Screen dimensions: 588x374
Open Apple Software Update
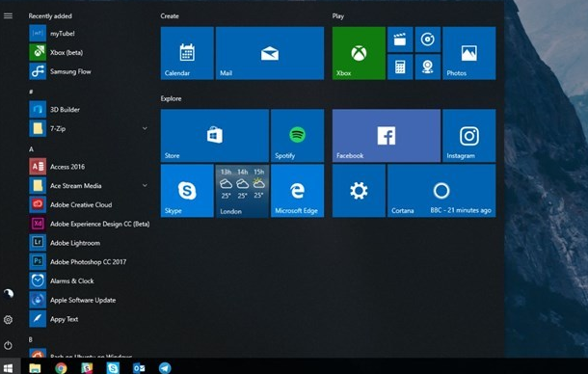(x=90, y=300)
